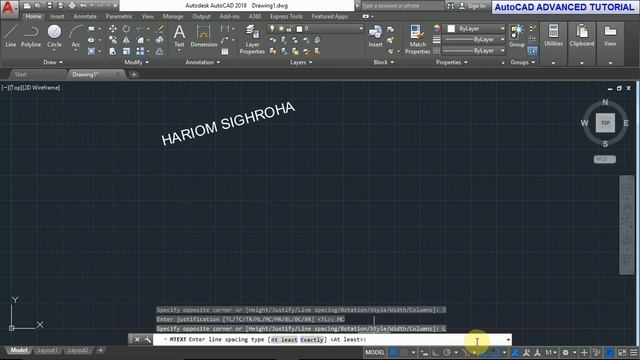Click TOP face of ViewCube
This screenshot has height=360, width=640.
605,123
